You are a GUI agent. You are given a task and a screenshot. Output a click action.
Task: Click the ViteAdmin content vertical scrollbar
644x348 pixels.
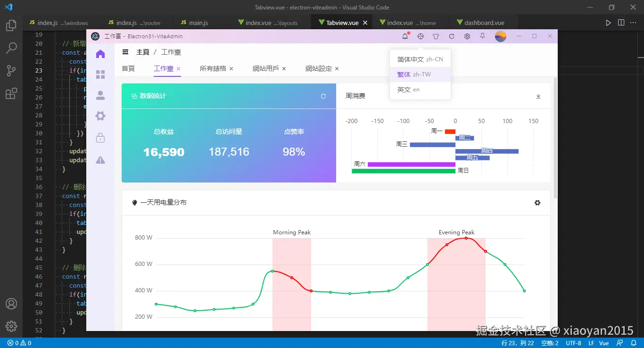pos(555,138)
